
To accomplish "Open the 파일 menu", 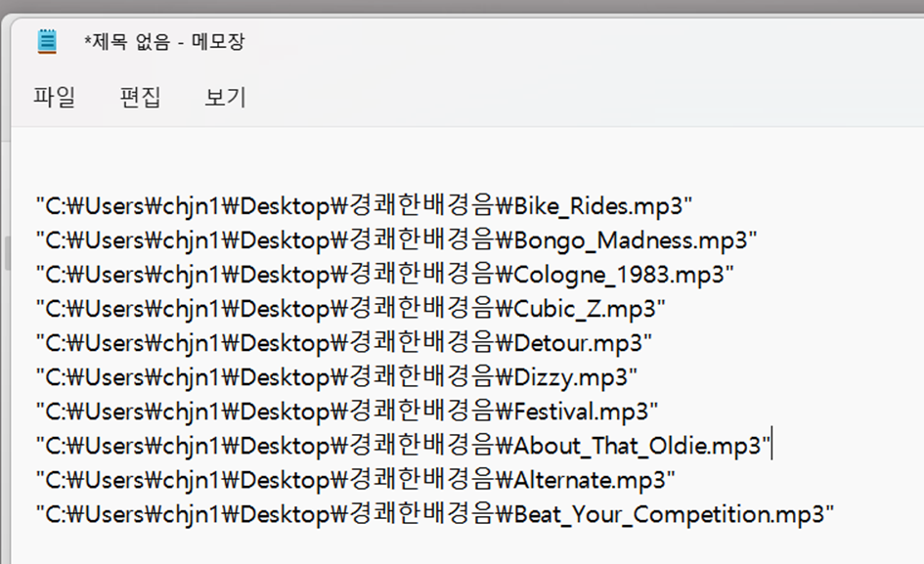I will pos(54,97).
